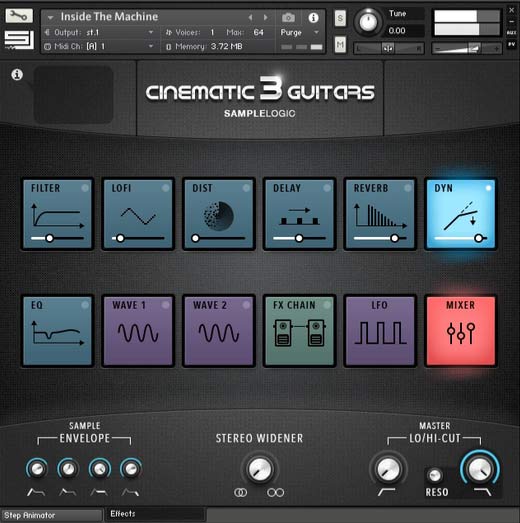Viewport: 520px width, 523px height.
Task: Switch to the Effects tab
Action: click(x=155, y=514)
